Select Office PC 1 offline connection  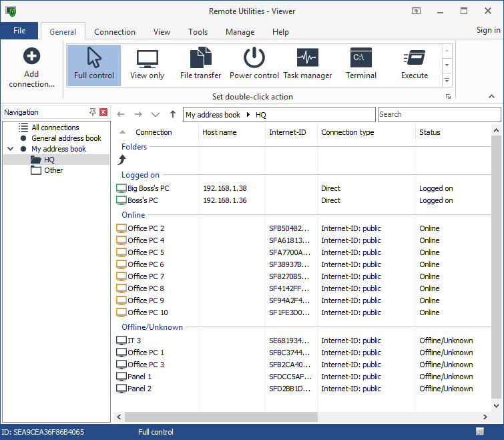click(x=303, y=353)
